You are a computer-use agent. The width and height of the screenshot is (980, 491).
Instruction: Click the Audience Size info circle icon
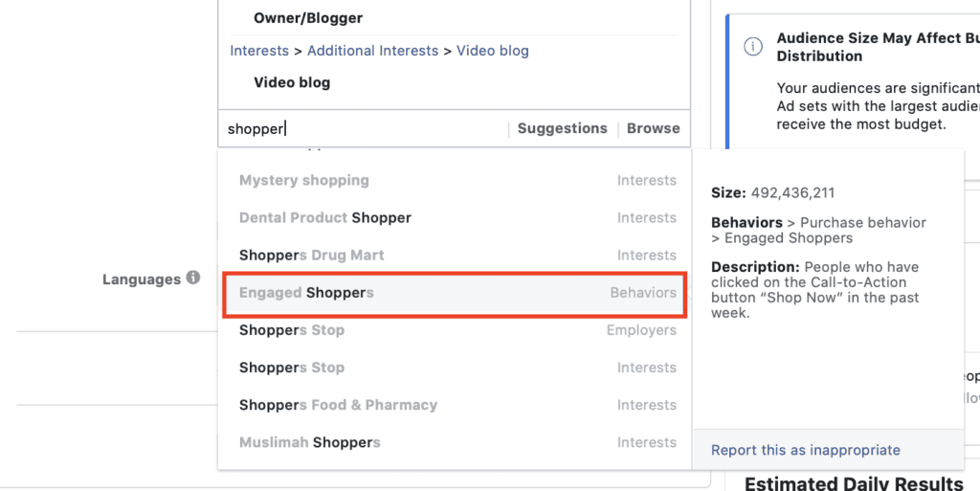[x=753, y=47]
